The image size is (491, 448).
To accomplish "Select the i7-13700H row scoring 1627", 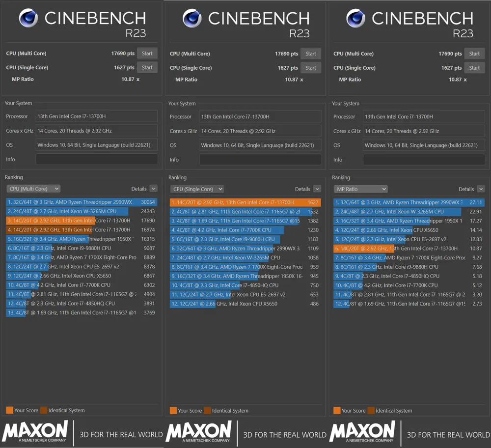I will [x=245, y=202].
